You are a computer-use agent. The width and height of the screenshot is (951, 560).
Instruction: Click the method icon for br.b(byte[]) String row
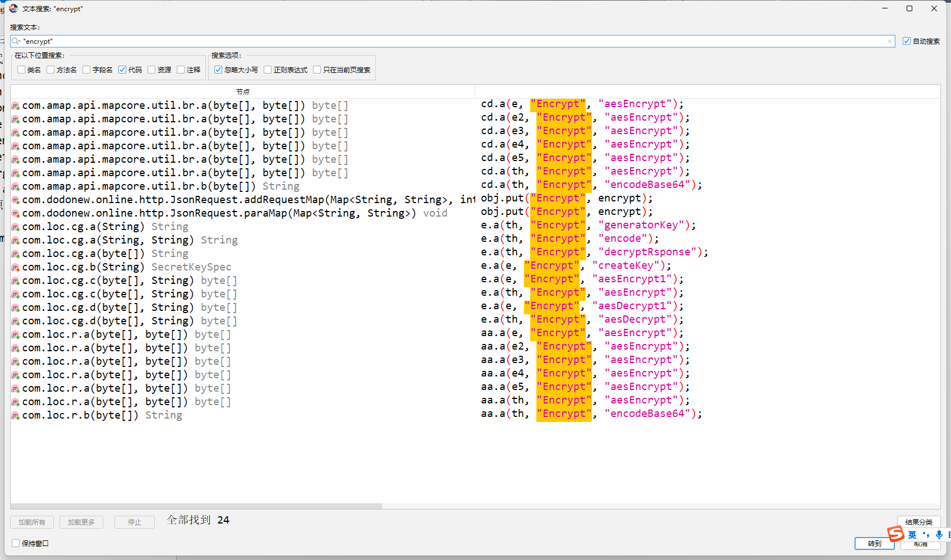coord(16,186)
